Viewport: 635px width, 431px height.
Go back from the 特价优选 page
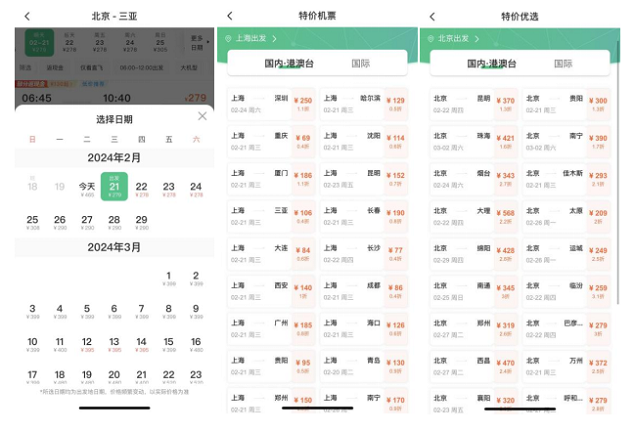[432, 16]
